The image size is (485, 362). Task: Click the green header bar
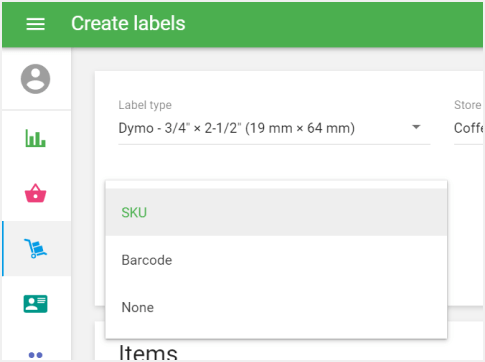333,24
